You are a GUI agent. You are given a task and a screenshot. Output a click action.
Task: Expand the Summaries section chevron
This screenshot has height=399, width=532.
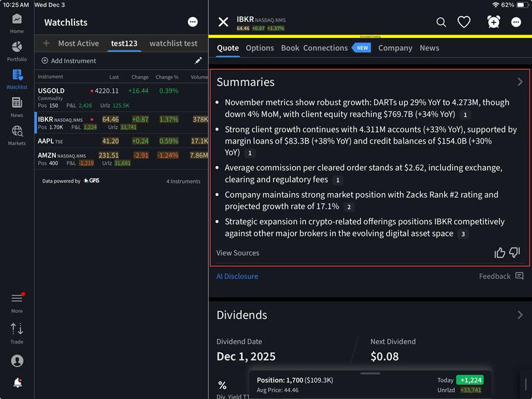[520, 82]
